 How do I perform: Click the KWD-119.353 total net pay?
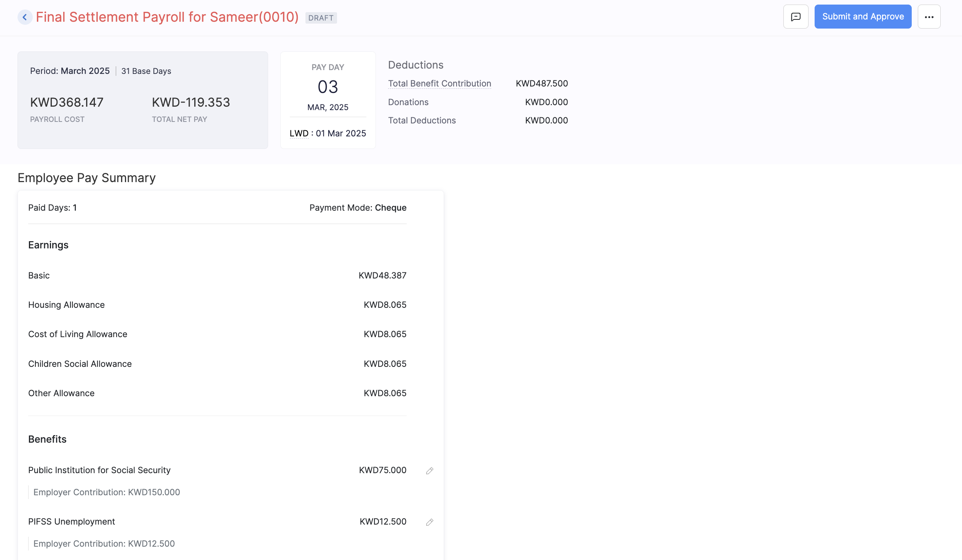(191, 102)
